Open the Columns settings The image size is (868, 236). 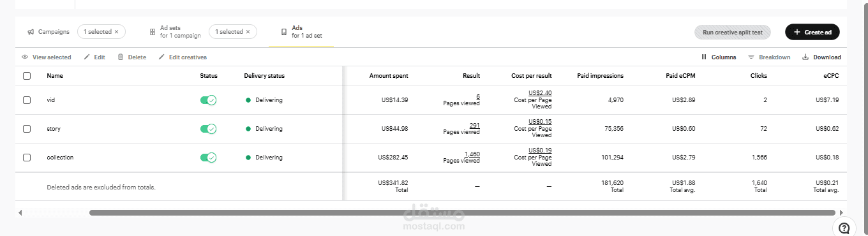pos(719,57)
